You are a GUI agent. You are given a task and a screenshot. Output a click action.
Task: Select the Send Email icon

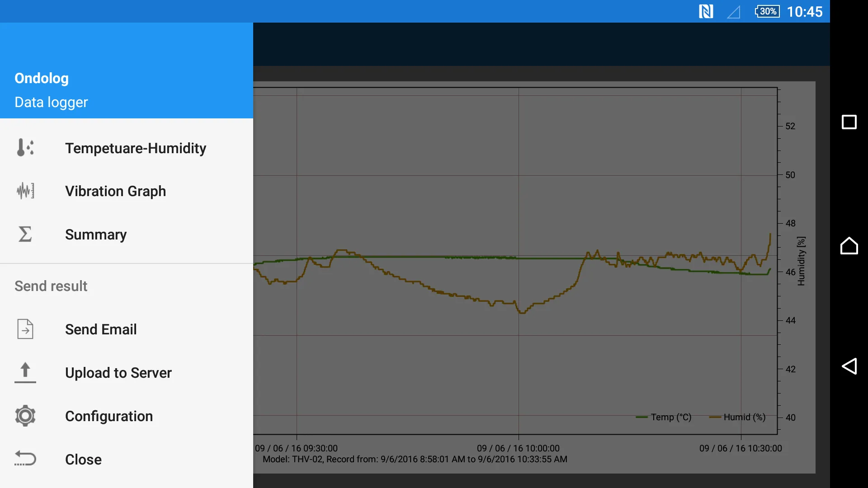tap(25, 329)
